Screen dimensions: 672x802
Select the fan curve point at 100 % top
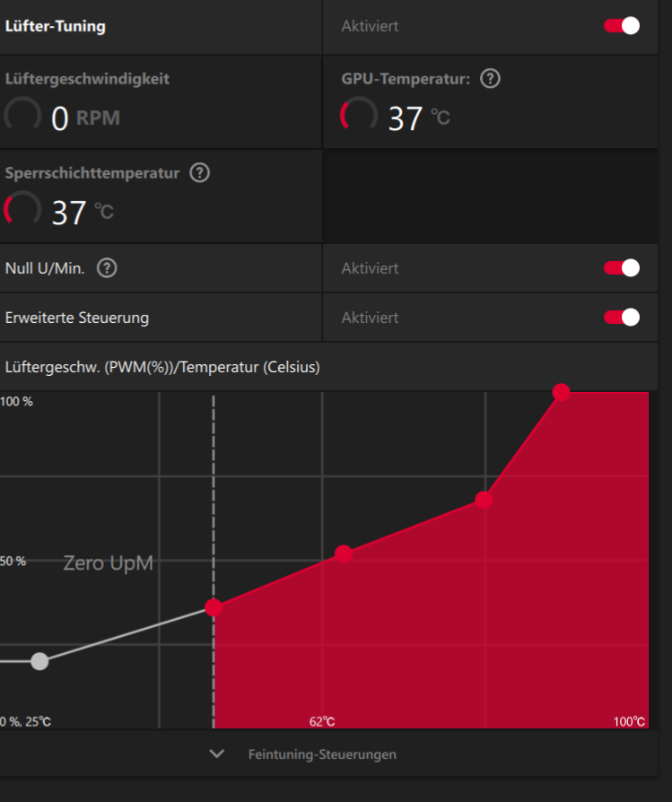click(x=561, y=392)
